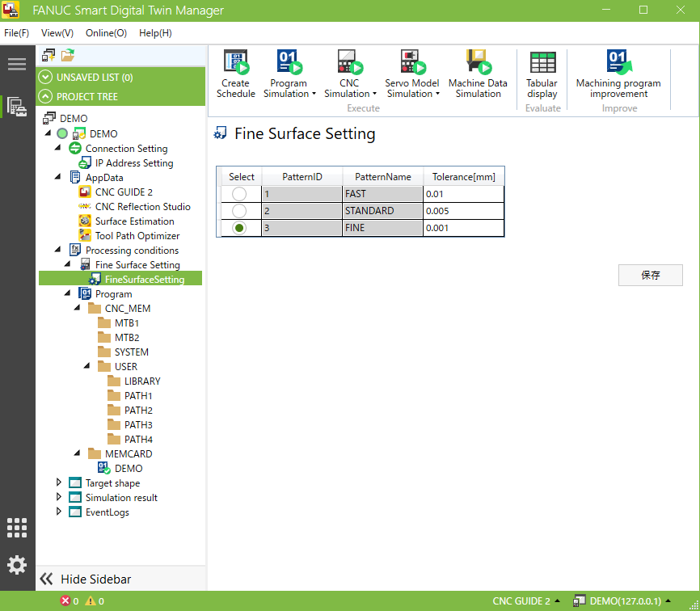Image resolution: width=700 pixels, height=611 pixels.
Task: Select the FAST pattern radio button
Action: pos(239,194)
